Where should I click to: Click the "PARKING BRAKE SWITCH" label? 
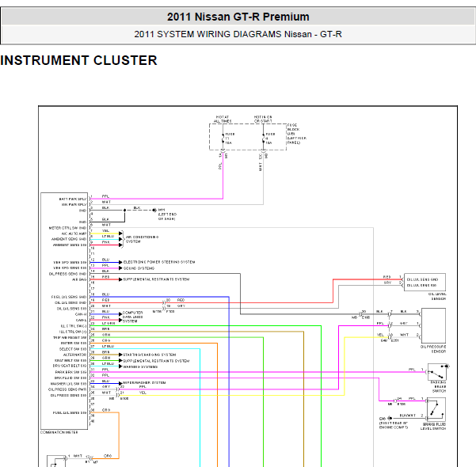click(x=439, y=387)
